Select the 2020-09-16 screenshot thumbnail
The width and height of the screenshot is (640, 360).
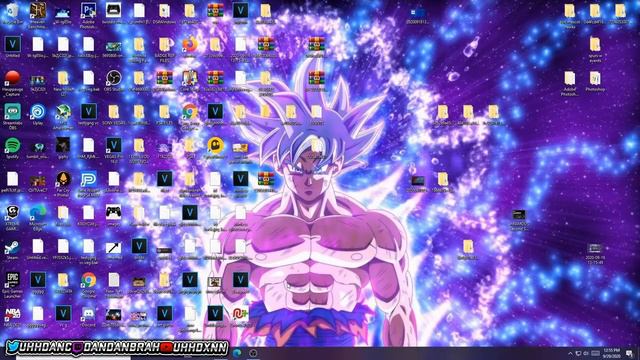(x=595, y=253)
